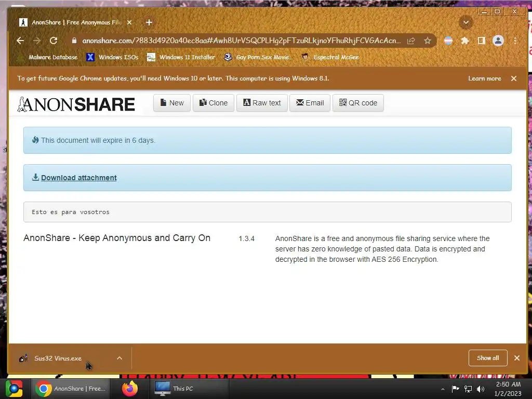The width and height of the screenshot is (532, 399).
Task: Launch Firefox from the taskbar
Action: [130, 389]
